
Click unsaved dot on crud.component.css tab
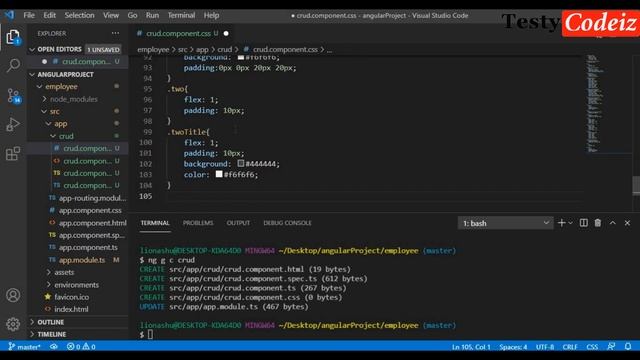[x=226, y=33]
